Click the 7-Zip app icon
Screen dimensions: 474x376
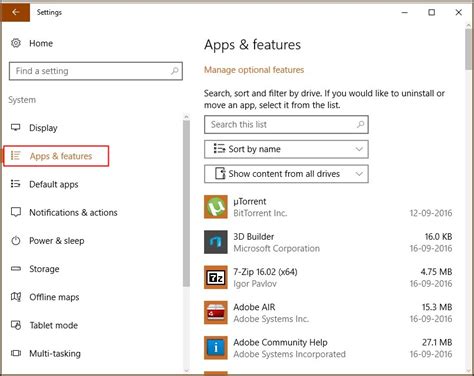216,277
